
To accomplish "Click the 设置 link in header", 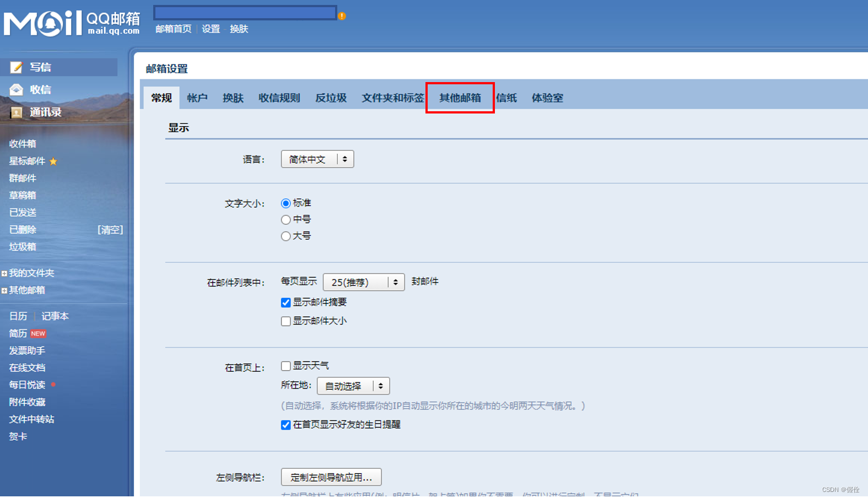I will point(211,29).
